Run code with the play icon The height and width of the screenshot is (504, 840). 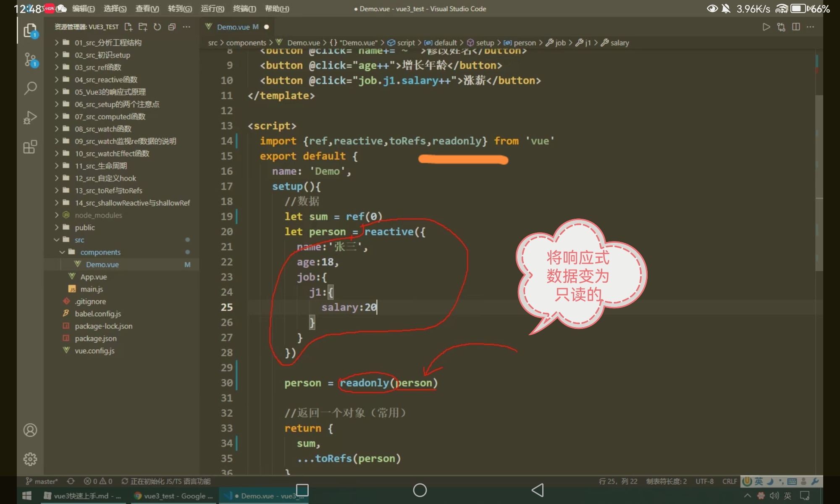click(x=766, y=27)
